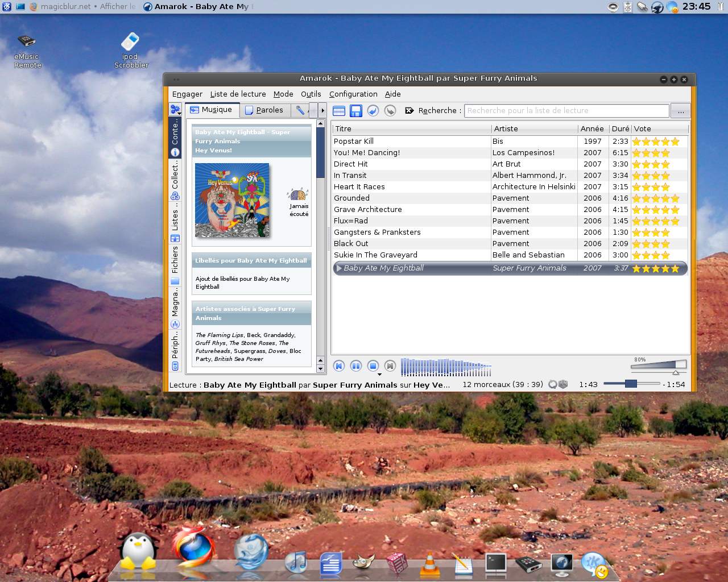Clear the playlist search field
Viewport: 728px width, 582px height.
[411, 110]
